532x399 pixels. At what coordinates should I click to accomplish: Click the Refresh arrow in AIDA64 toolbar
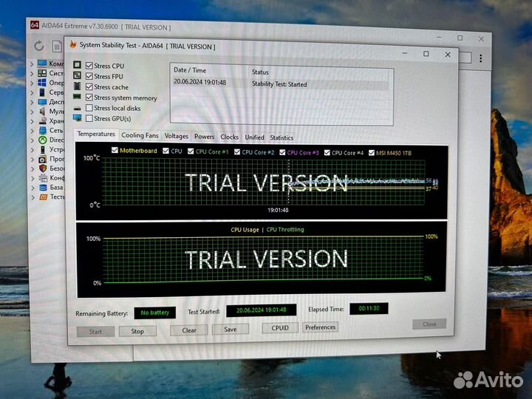(x=39, y=45)
